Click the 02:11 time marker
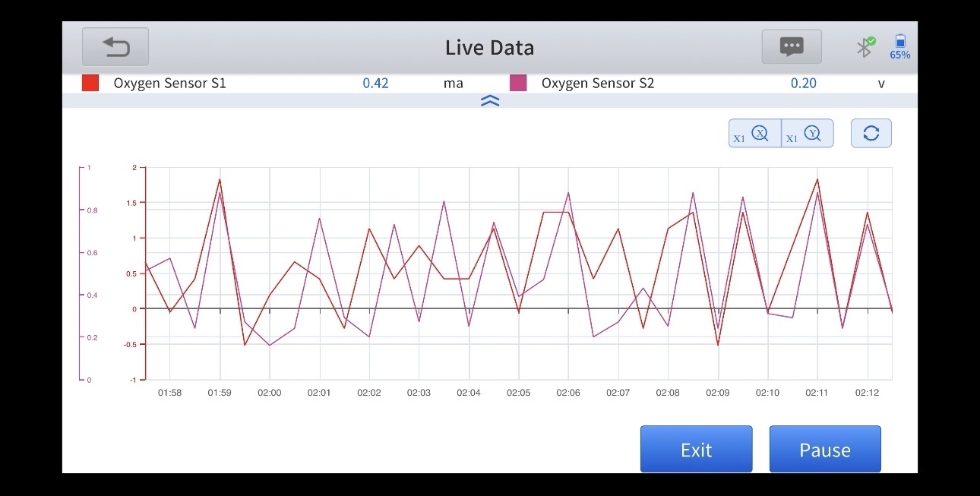 (817, 393)
